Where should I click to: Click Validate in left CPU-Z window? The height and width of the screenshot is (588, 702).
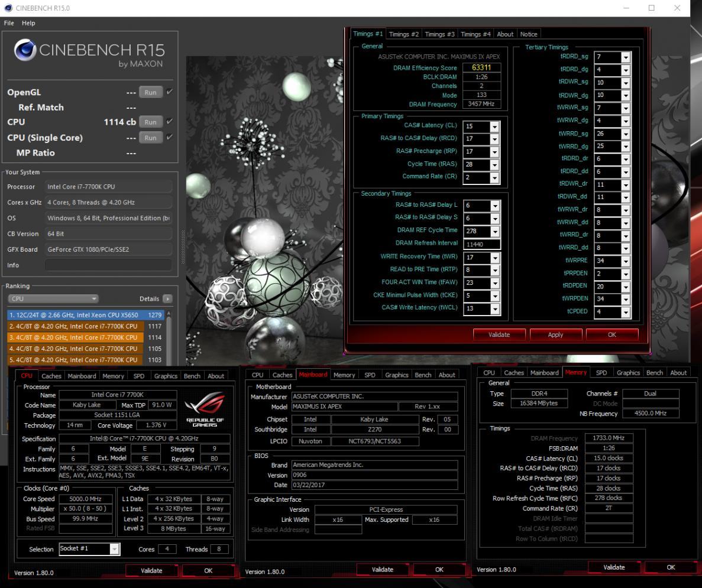click(x=151, y=570)
